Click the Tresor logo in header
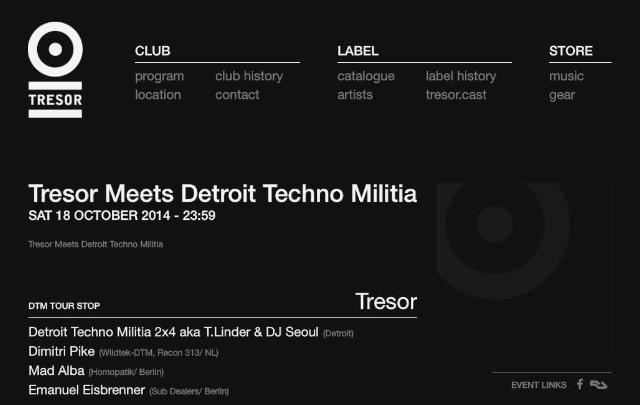This screenshot has width=640, height=405. point(55,70)
